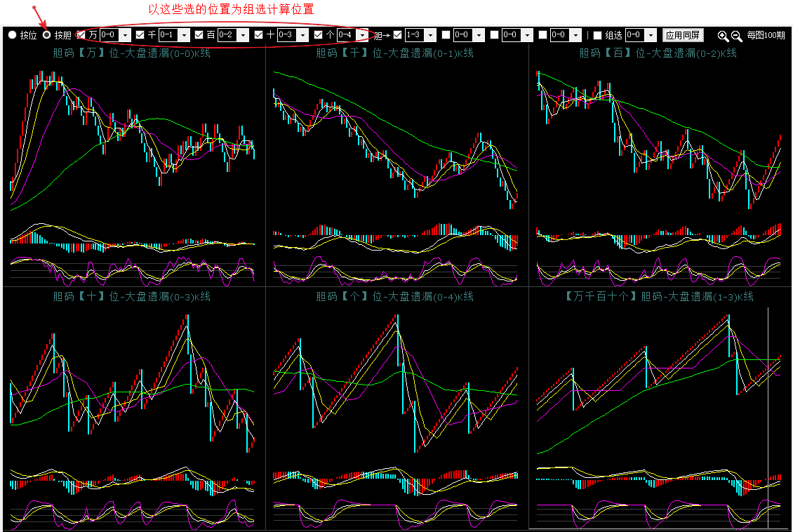Click the zoom out magnifier icon

[x=736, y=36]
